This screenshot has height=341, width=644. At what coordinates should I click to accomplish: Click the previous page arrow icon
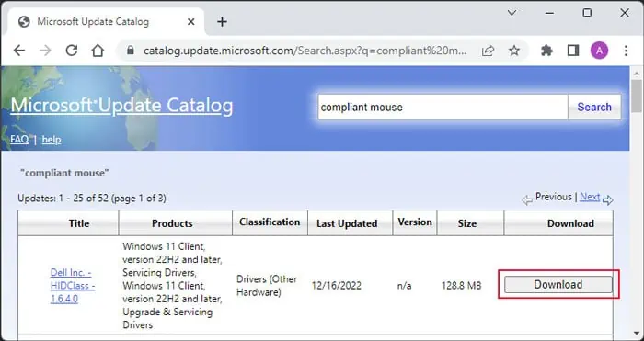[527, 200]
